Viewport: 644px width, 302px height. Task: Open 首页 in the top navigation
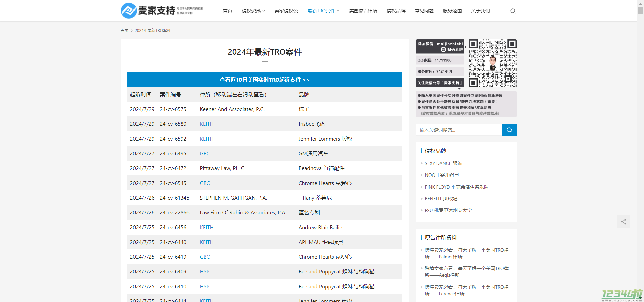[228, 11]
